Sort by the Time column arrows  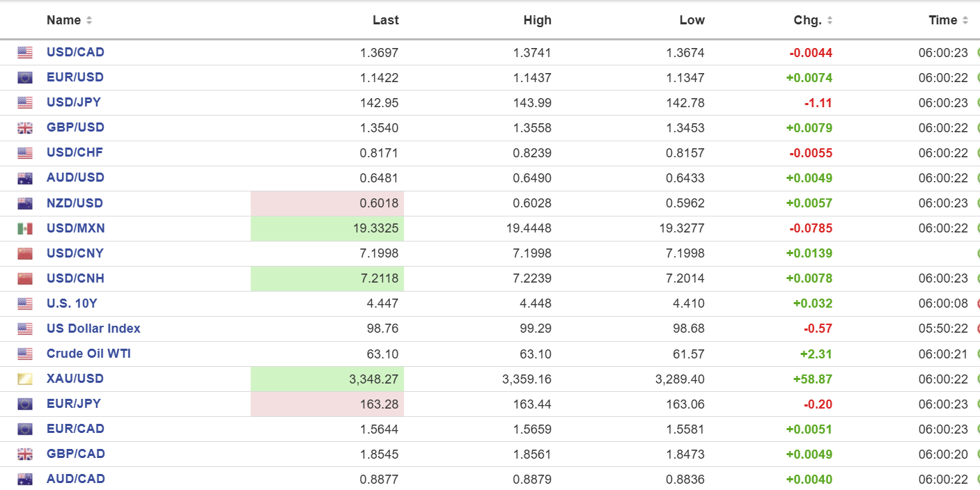(x=965, y=20)
